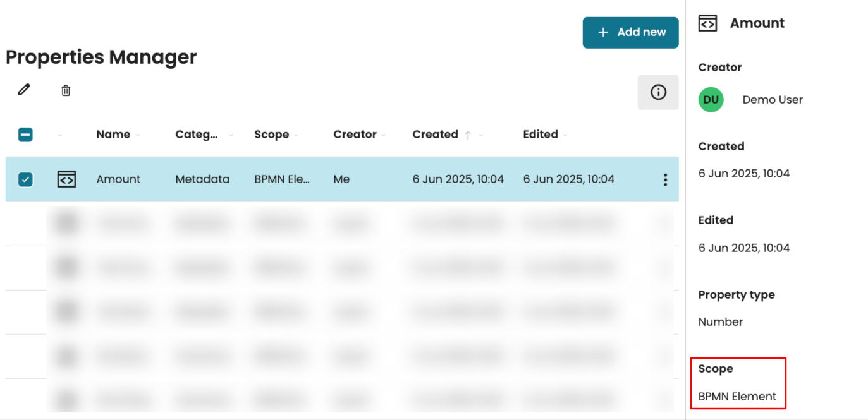Open the Name column dropdown chevron

coord(138,135)
